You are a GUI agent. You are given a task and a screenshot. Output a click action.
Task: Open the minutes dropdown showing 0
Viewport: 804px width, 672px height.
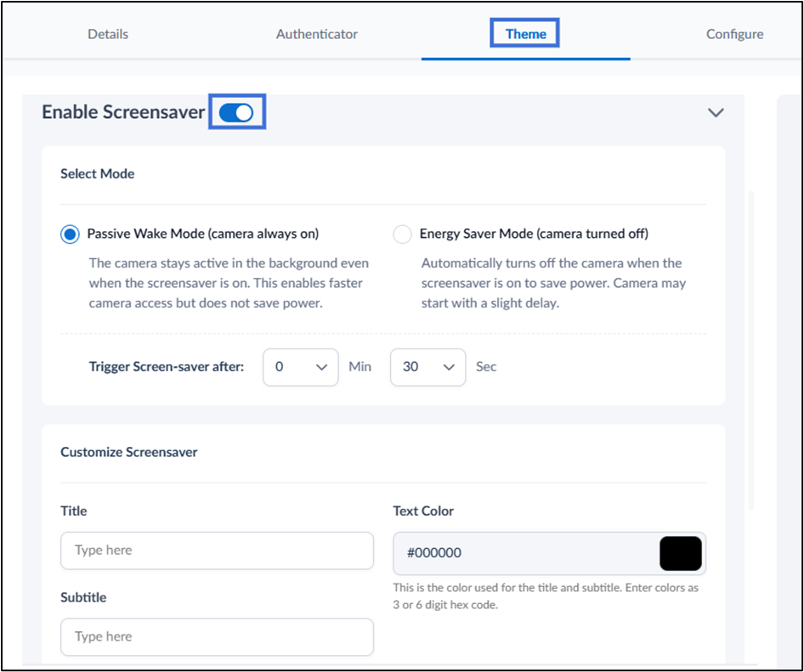point(301,367)
